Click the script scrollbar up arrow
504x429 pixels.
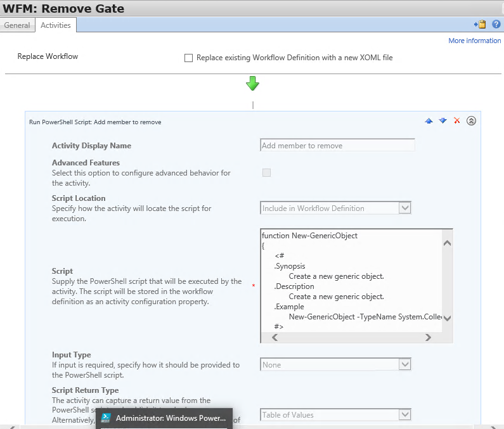pyautogui.click(x=447, y=243)
